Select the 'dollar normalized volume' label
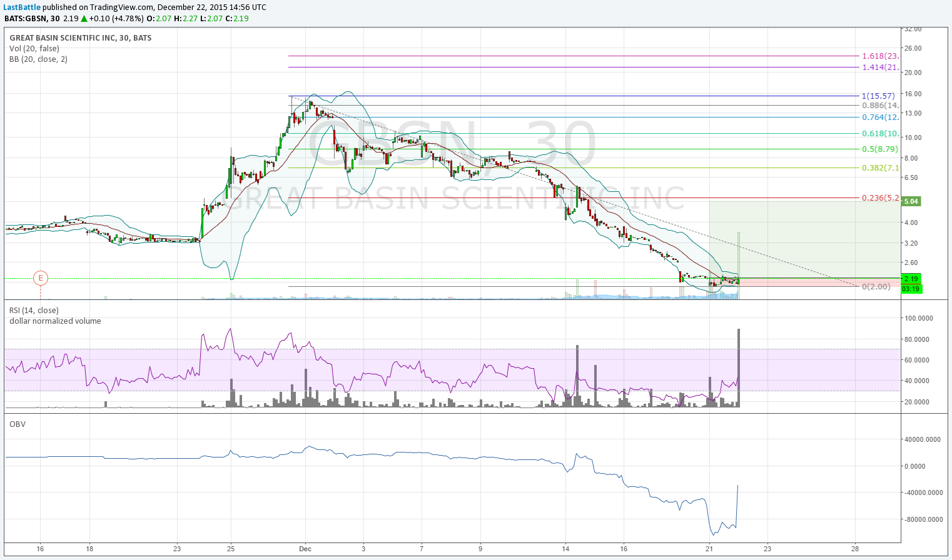This screenshot has height=560, width=952. (x=55, y=321)
